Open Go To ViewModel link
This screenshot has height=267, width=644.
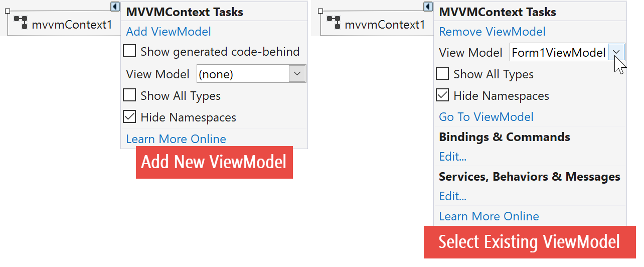(x=486, y=117)
